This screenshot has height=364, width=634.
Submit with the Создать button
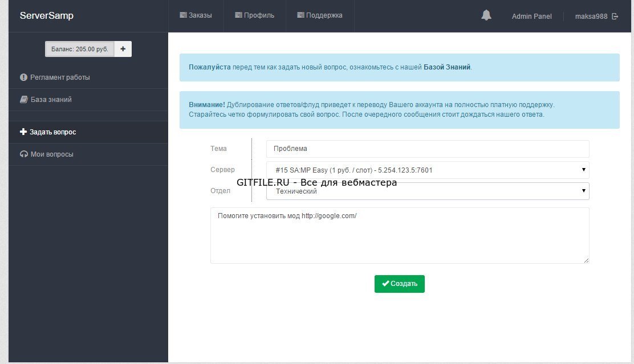coord(400,284)
